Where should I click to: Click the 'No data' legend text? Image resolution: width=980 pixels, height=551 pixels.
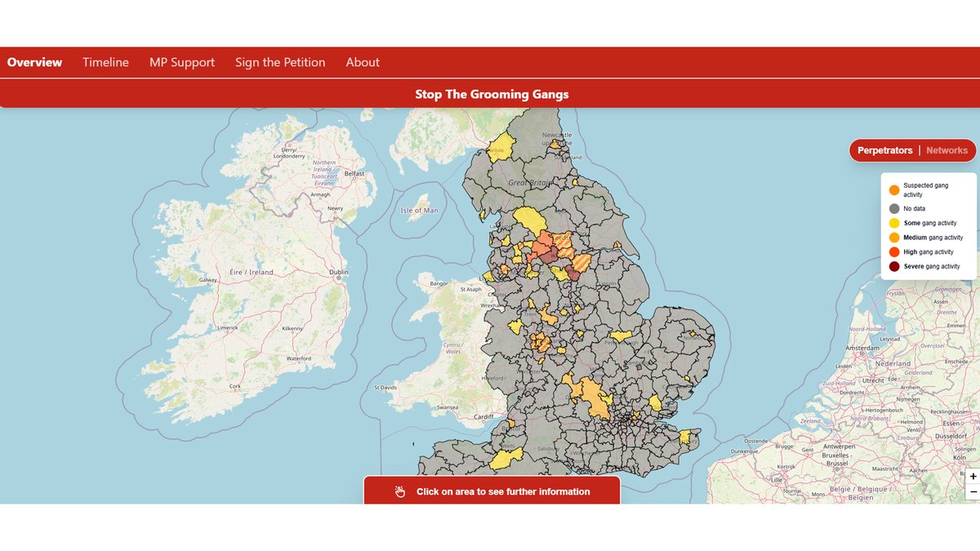click(915, 209)
